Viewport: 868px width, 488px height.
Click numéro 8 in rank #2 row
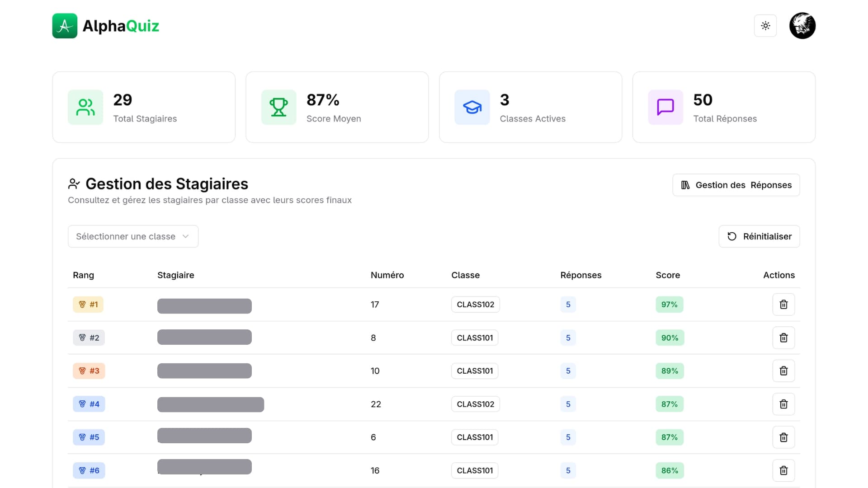pyautogui.click(x=373, y=338)
